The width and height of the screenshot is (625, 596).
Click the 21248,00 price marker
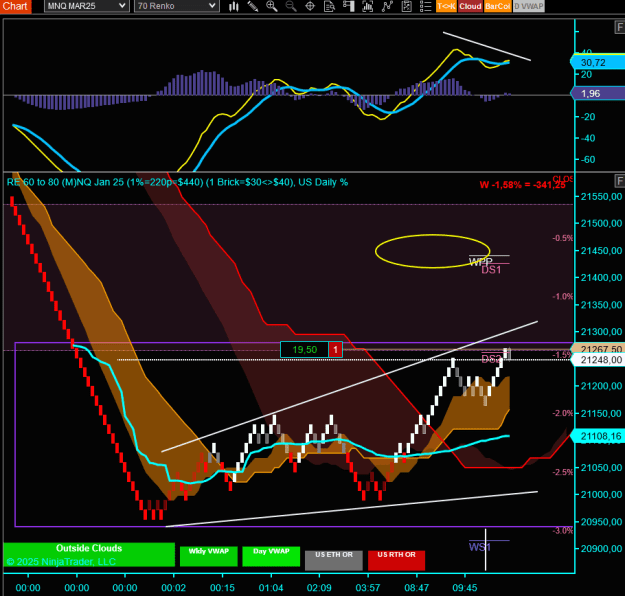(598, 360)
